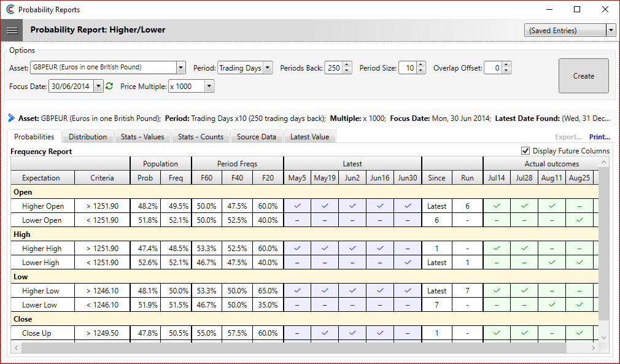Open the hamburger navigation menu
The width and height of the screenshot is (620, 364).
[x=12, y=29]
